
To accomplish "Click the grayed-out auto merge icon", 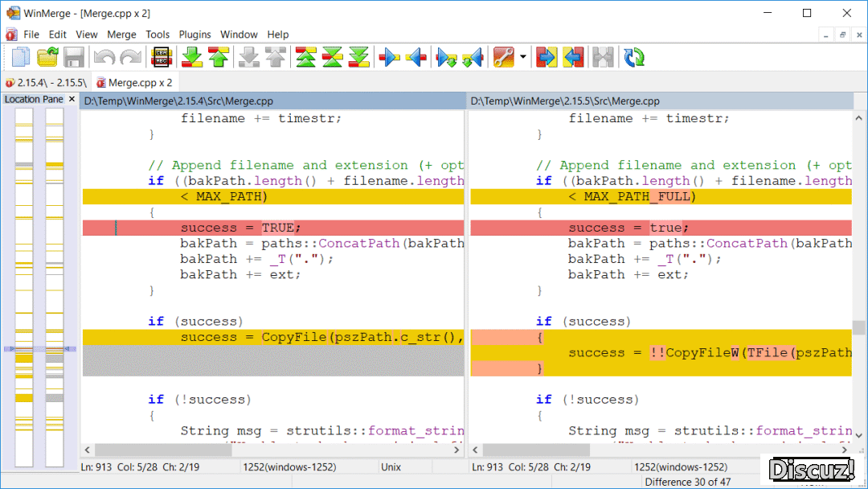I will point(603,57).
